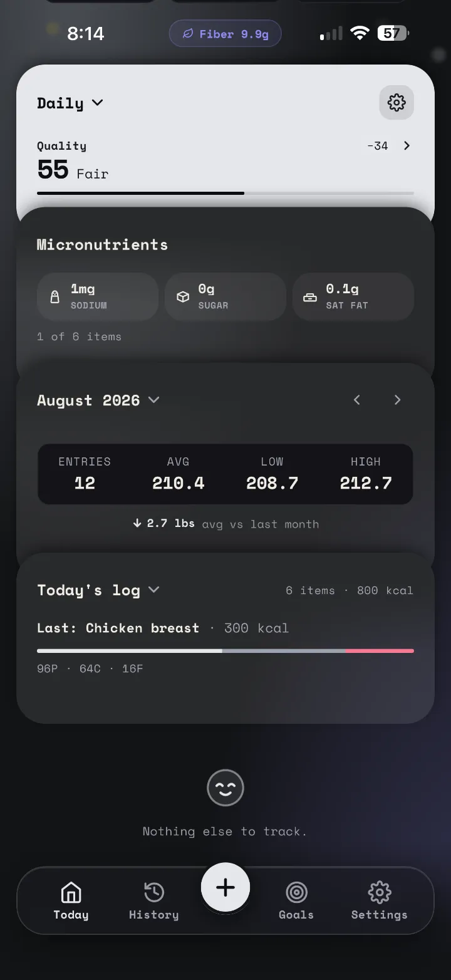The height and width of the screenshot is (980, 451).
Task: Click the Quality score progress bar
Action: coord(225,193)
